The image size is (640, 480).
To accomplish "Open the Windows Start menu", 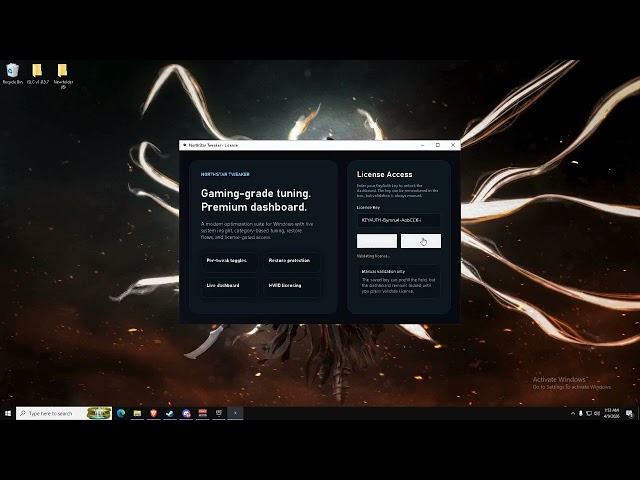I will point(8,413).
